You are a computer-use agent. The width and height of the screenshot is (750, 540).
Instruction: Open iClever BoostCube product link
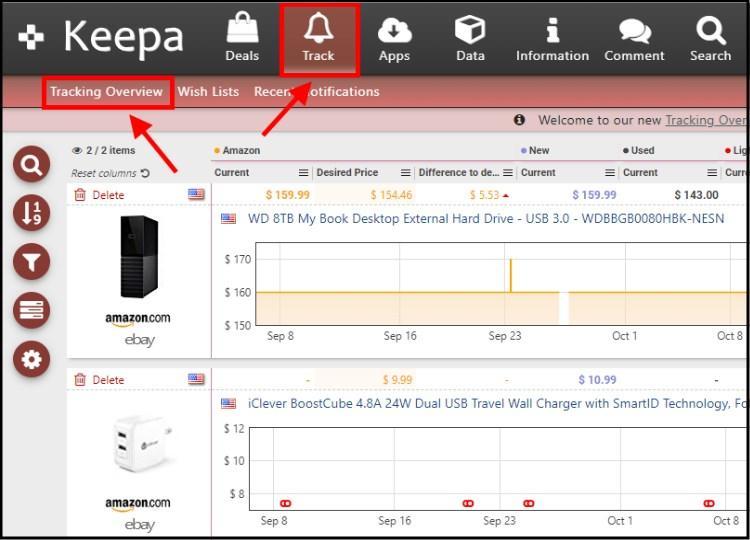pyautogui.click(x=496, y=404)
